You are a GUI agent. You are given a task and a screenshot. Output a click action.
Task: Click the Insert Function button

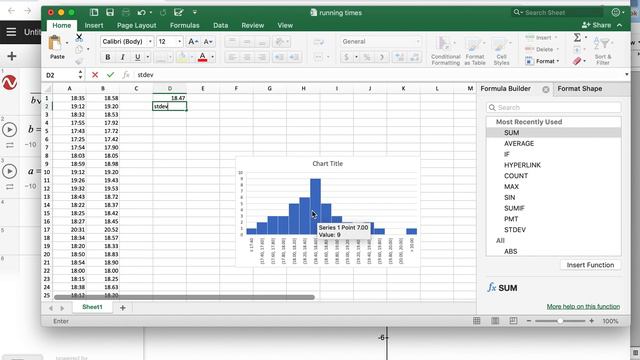pyautogui.click(x=590, y=265)
